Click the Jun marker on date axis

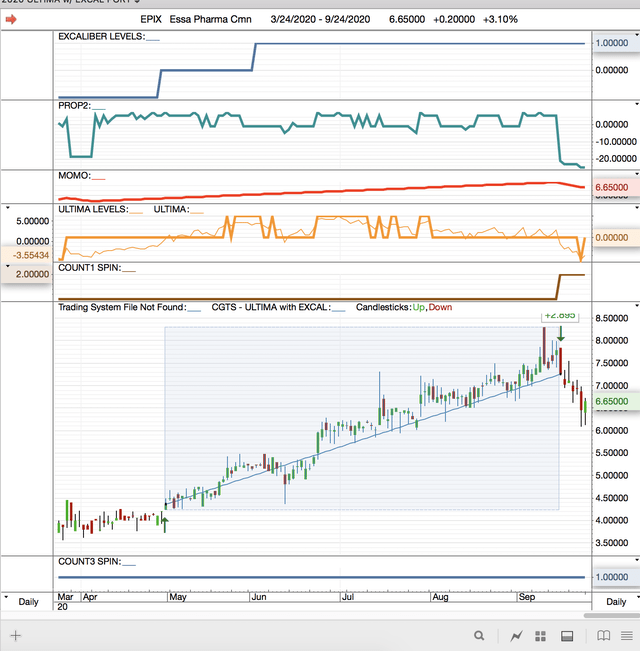click(259, 597)
